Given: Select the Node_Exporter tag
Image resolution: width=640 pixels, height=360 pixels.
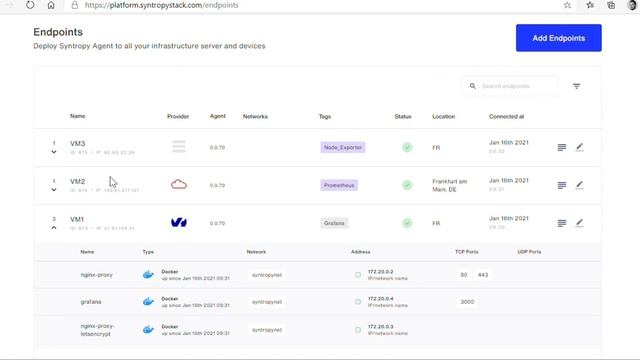Looking at the screenshot, I should tap(343, 147).
